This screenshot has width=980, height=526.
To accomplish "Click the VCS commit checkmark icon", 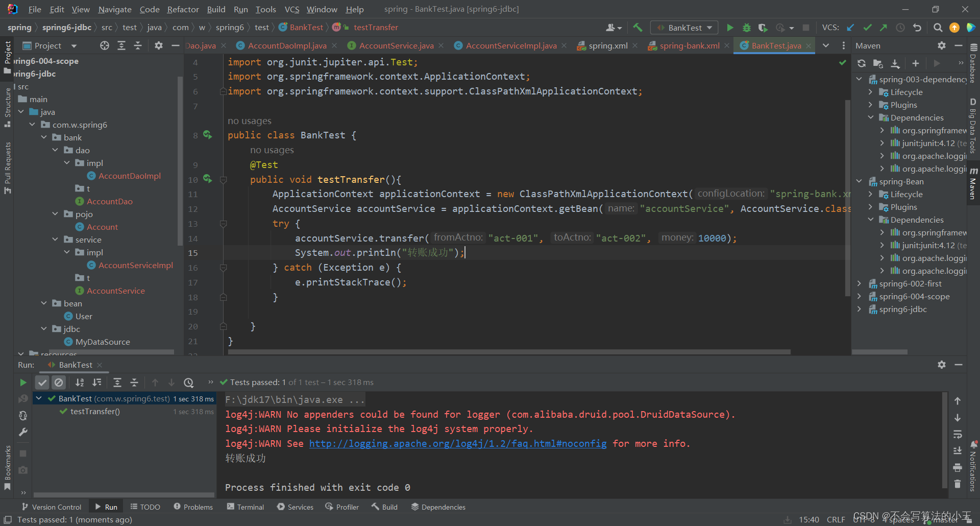I will click(867, 28).
